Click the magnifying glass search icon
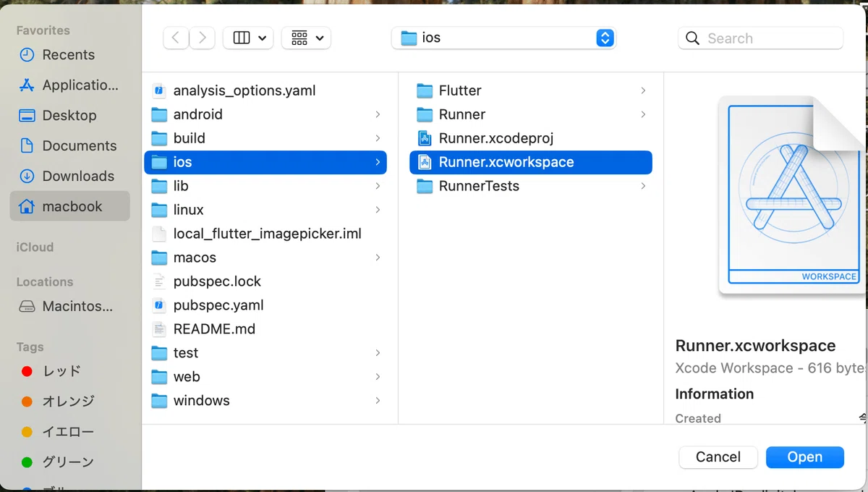The image size is (868, 492). click(x=692, y=38)
